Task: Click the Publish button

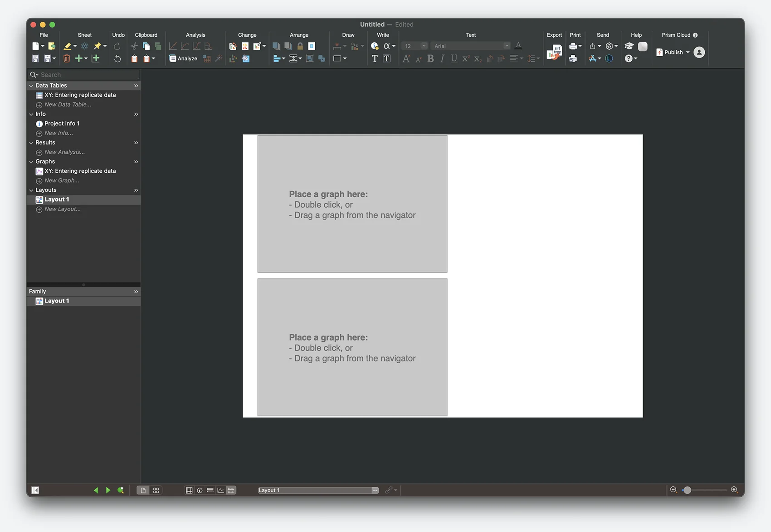Action: click(x=670, y=52)
